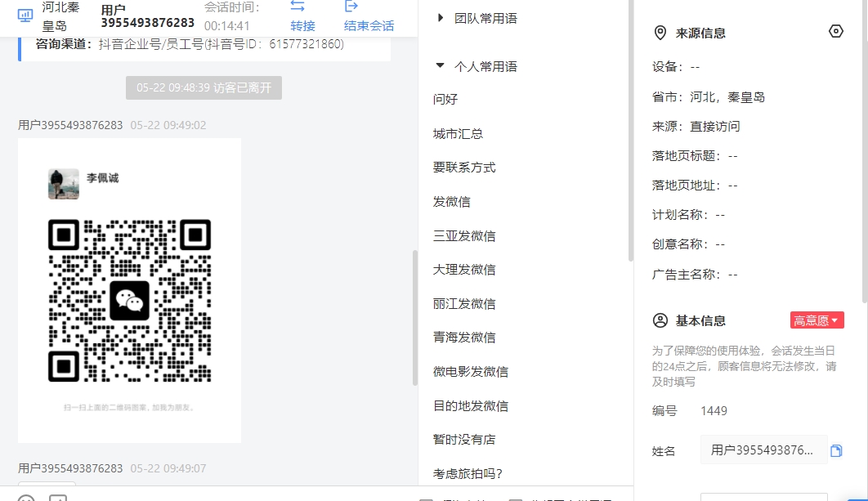The width and height of the screenshot is (868, 501).
Task: Collapse the 个人常用语 group
Action: click(x=440, y=66)
